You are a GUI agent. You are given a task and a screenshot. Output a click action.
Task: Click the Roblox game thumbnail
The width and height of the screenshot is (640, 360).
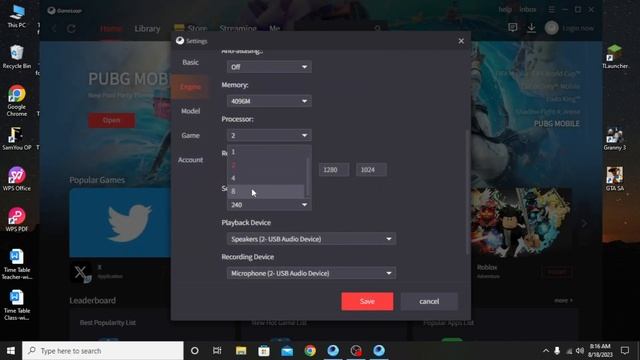522,223
